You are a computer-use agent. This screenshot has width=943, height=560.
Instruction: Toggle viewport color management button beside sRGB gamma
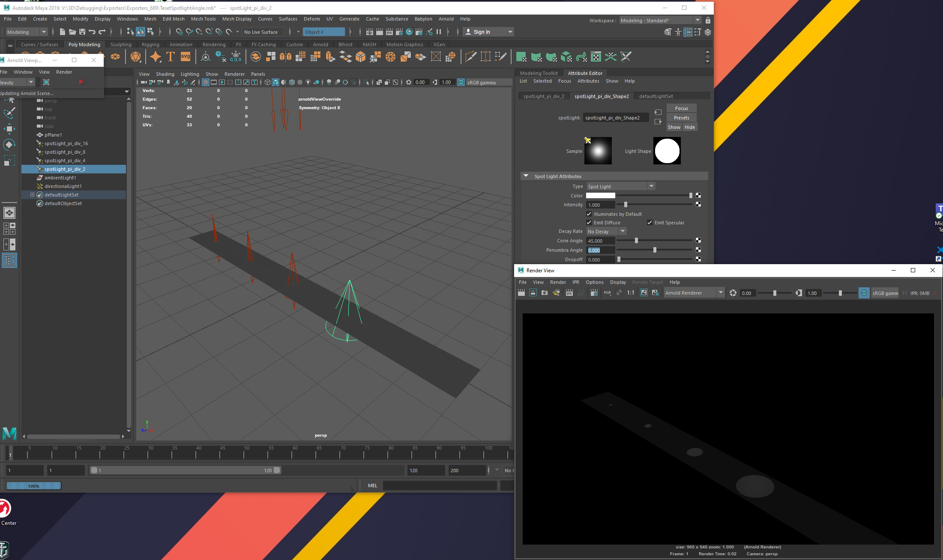(461, 82)
